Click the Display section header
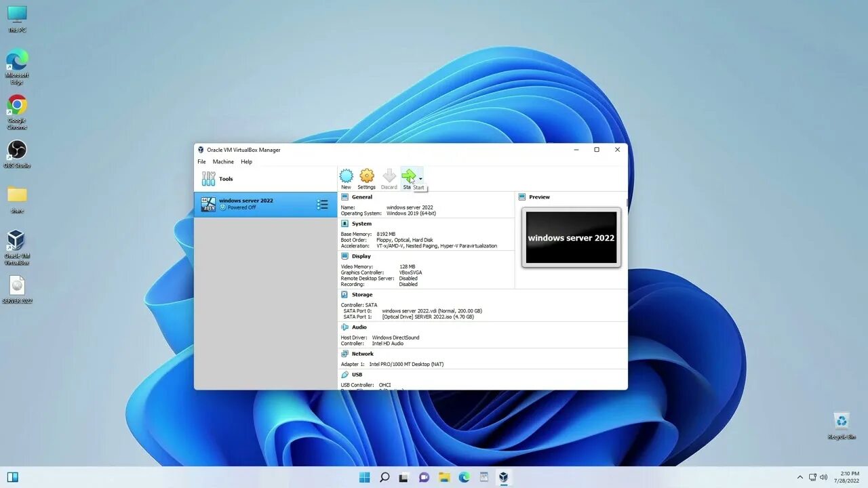 tap(361, 256)
